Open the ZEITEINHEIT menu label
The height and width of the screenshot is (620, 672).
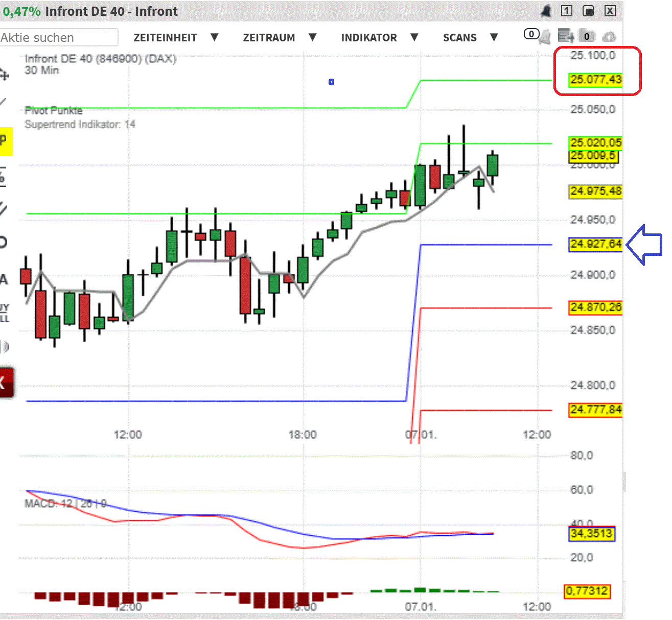click(x=165, y=38)
